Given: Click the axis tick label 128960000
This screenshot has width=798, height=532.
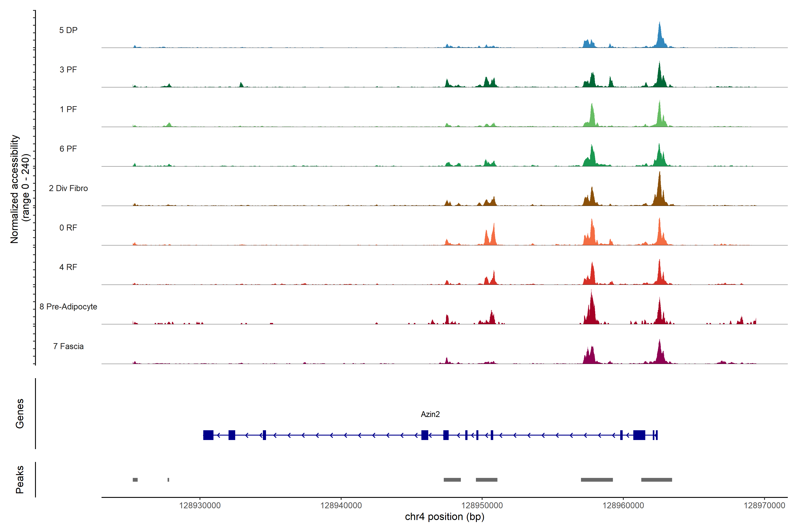Looking at the screenshot, I should [623, 506].
